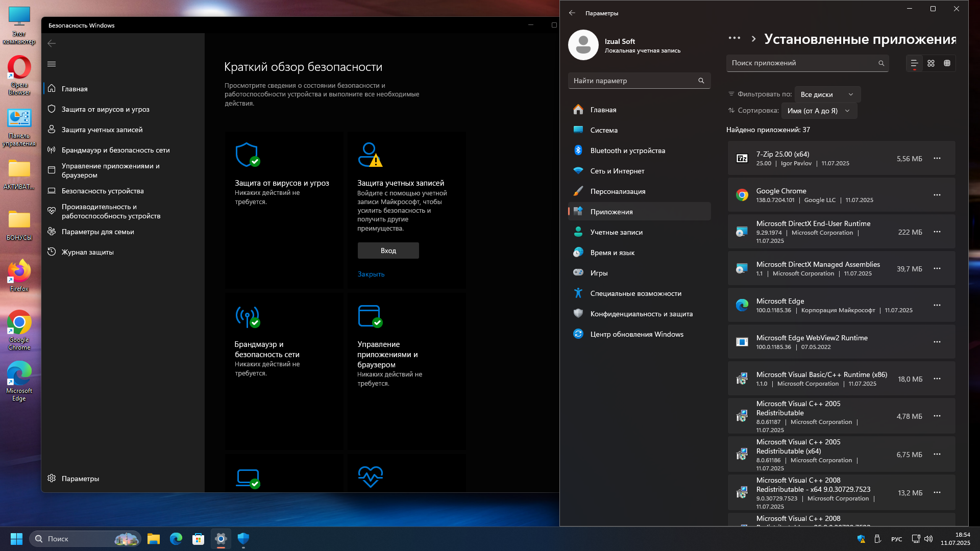Open Firefox desktop shortcut
This screenshot has width=980, height=551.
[x=19, y=275]
